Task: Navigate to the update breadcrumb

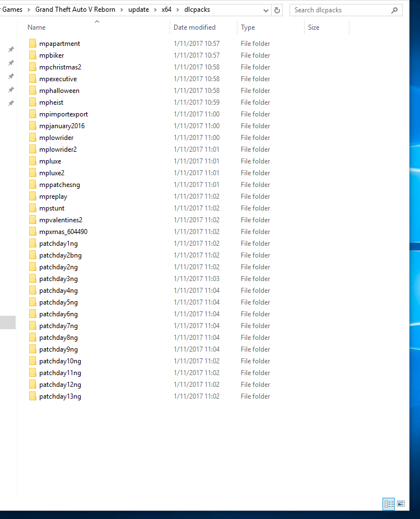Action: [x=139, y=10]
